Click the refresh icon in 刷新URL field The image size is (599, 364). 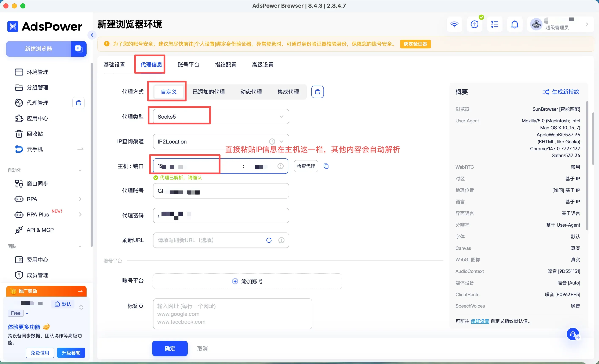pos(269,240)
